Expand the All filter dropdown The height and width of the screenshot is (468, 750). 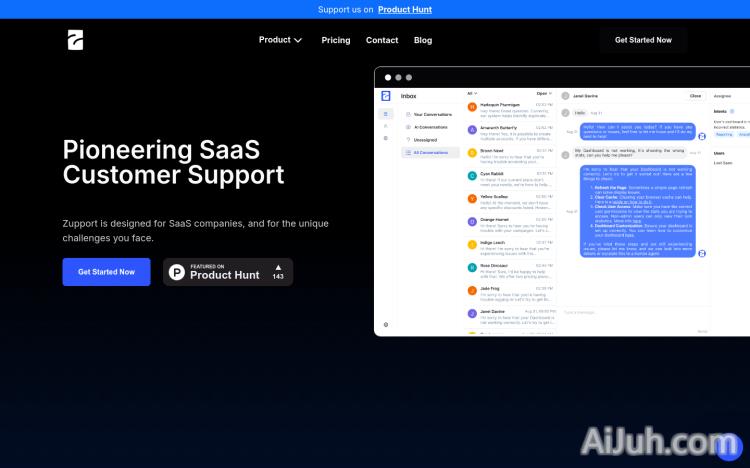tap(471, 93)
